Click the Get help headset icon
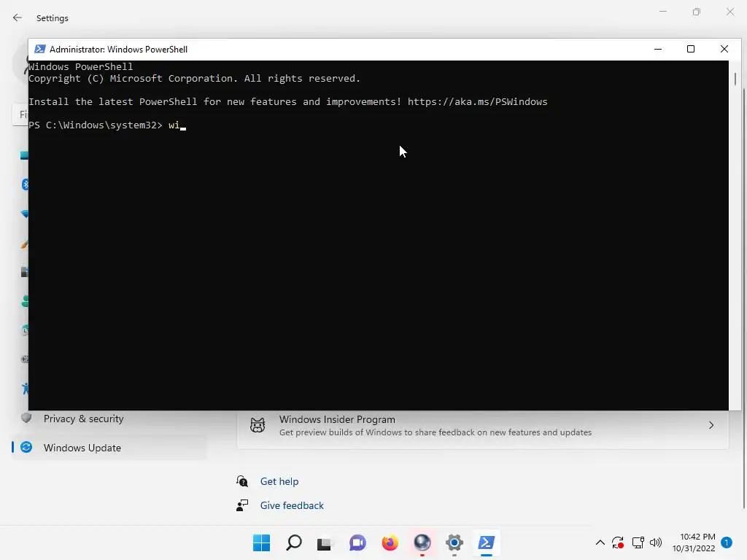The height and width of the screenshot is (560, 747). tap(242, 481)
